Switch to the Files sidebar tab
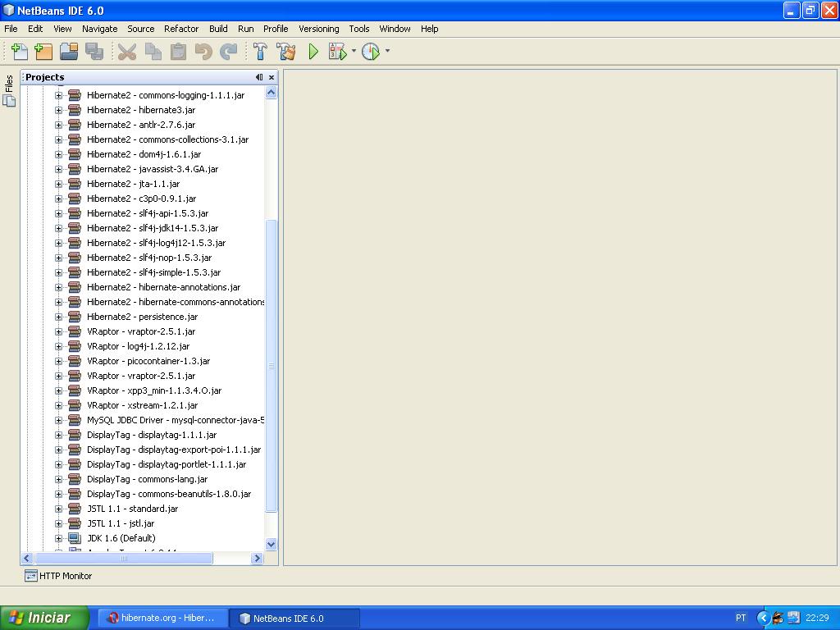Viewport: 840px width, 630px height. 9,90
